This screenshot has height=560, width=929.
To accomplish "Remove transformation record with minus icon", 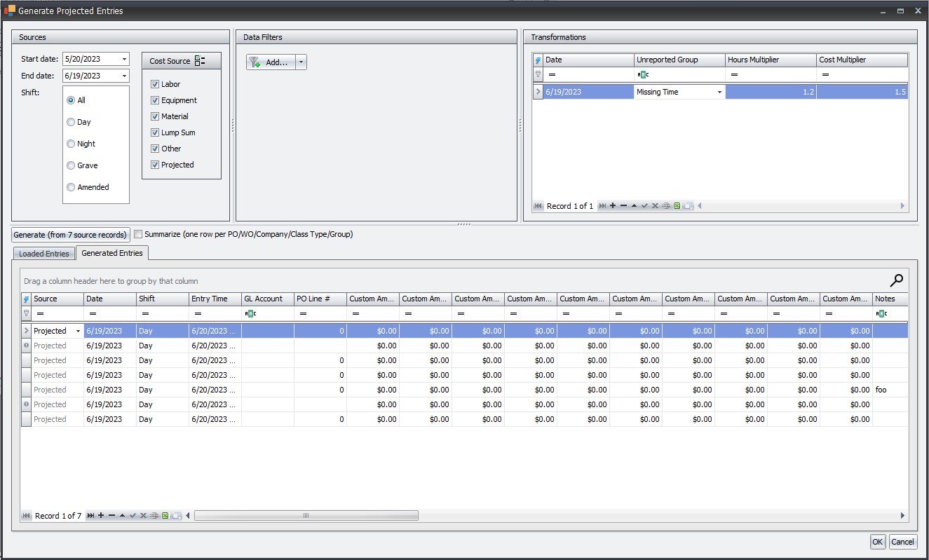I will coord(623,206).
